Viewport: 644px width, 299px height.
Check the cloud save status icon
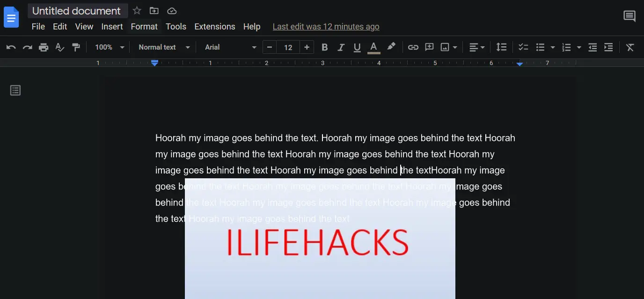[x=172, y=11]
